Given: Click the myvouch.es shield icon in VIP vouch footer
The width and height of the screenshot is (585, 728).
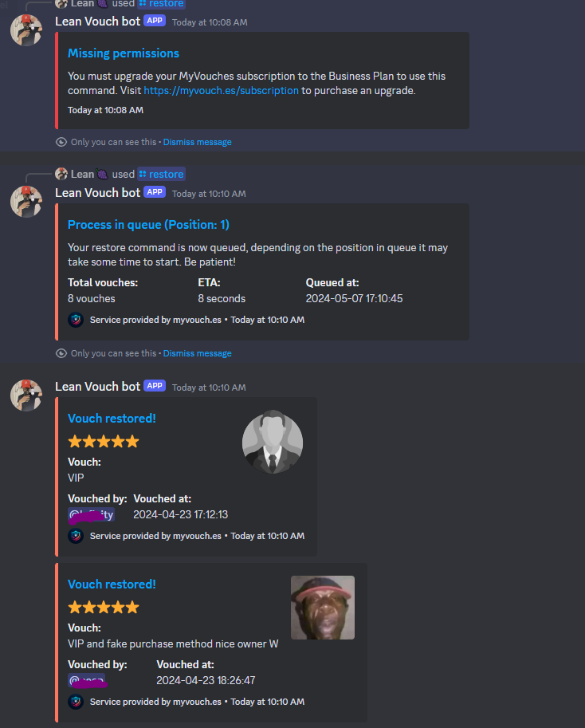Looking at the screenshot, I should (76, 536).
